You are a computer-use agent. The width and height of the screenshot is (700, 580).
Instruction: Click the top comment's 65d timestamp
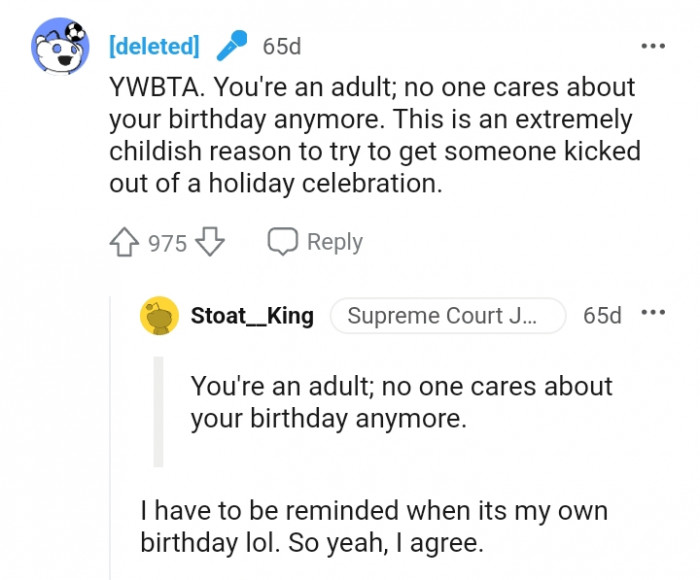(281, 46)
